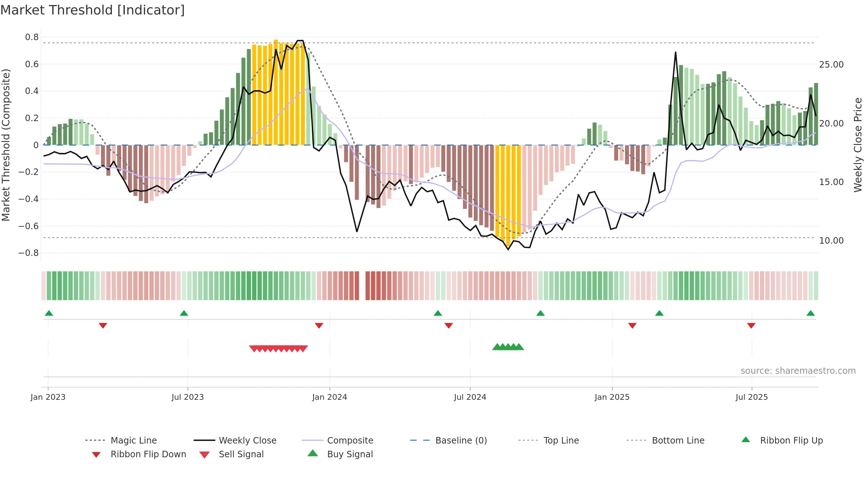Click the tallest yellow bar near the 0.8 peak

coord(276,92)
